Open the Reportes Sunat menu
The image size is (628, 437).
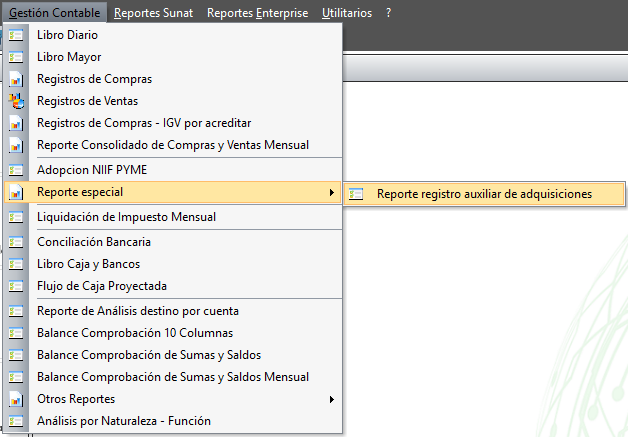pyautogui.click(x=153, y=13)
